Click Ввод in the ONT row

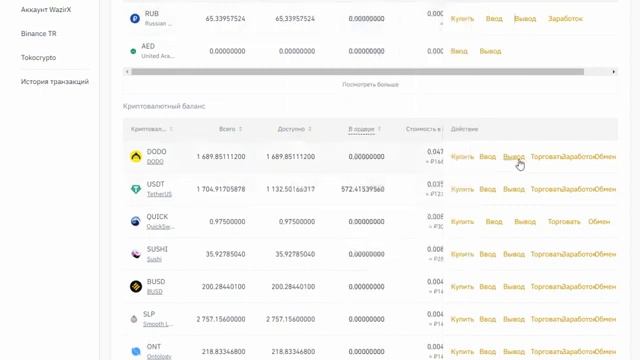pos(487,352)
